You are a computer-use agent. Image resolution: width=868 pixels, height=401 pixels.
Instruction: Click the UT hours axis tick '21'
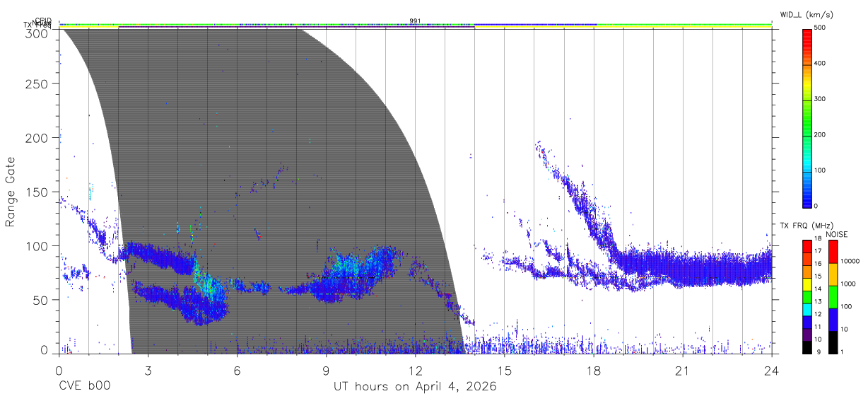683,371
